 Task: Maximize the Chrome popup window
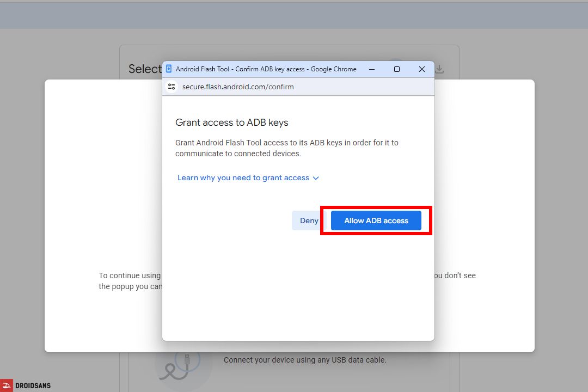(x=397, y=69)
